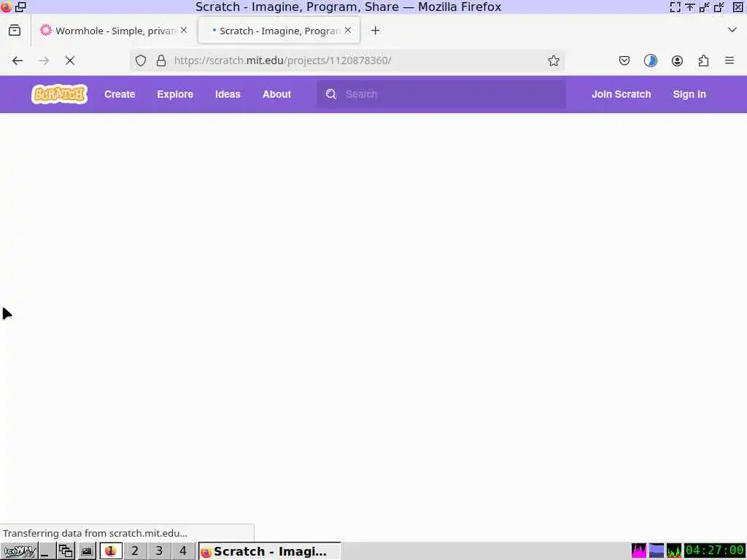Open a new browser tab
Image resolution: width=747 pixels, height=560 pixels.
coord(376,31)
